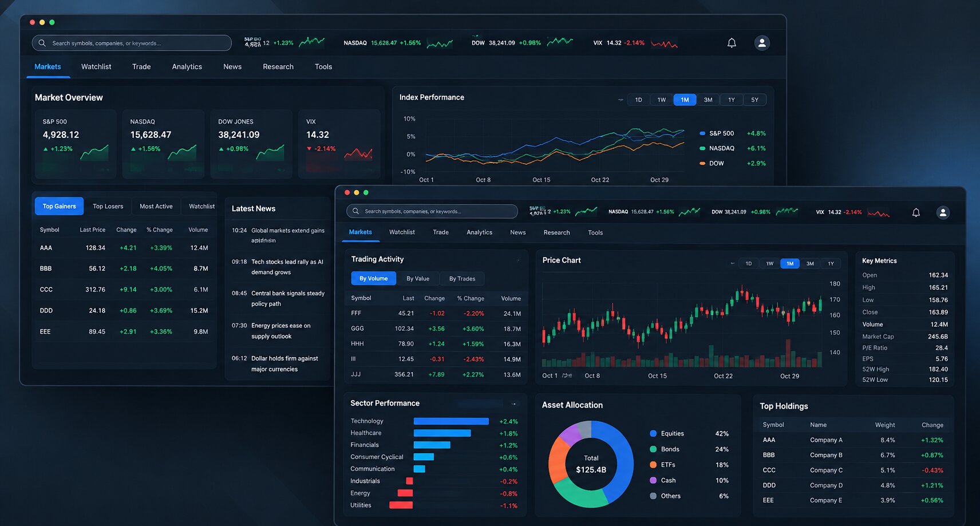Image resolution: width=980 pixels, height=526 pixels.
Task: Click the search magnifier icon in the back window
Action: coord(42,43)
